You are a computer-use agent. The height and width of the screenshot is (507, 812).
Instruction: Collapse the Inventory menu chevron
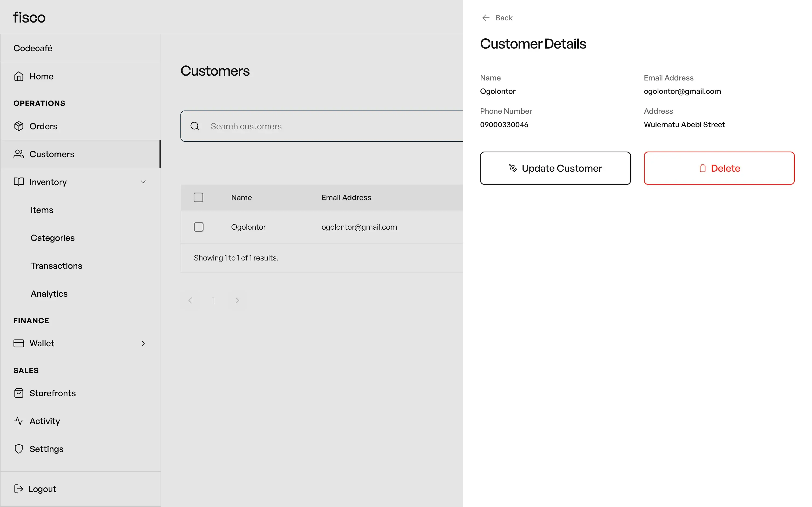143,182
